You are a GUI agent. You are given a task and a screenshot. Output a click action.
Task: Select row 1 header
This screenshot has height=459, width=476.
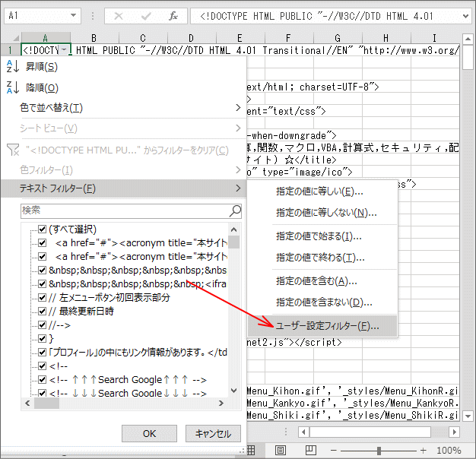coord(11,50)
